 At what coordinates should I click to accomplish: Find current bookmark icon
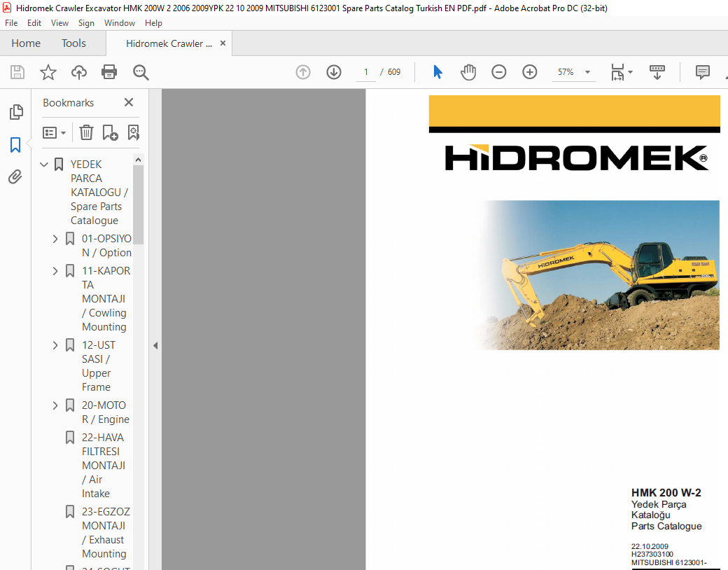click(133, 132)
